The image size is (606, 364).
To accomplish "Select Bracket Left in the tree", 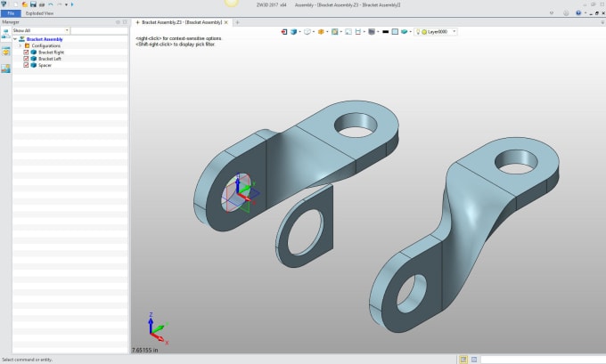I will pos(50,59).
